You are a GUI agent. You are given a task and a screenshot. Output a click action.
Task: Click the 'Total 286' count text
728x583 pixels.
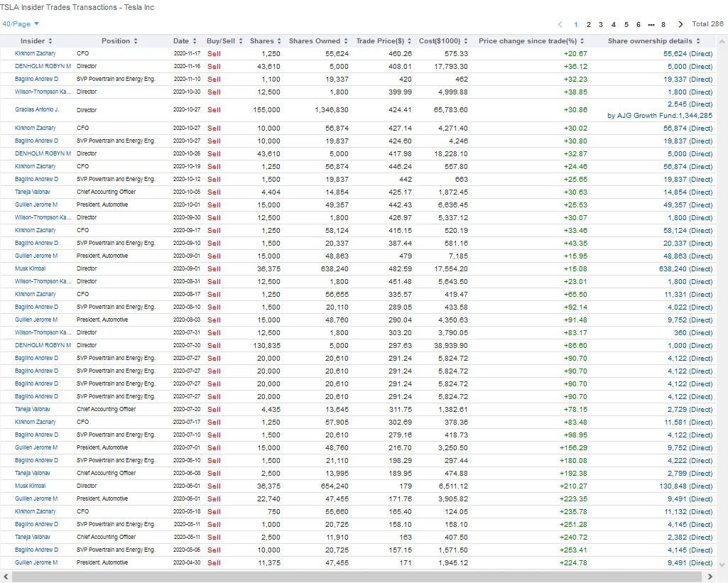[707, 24]
